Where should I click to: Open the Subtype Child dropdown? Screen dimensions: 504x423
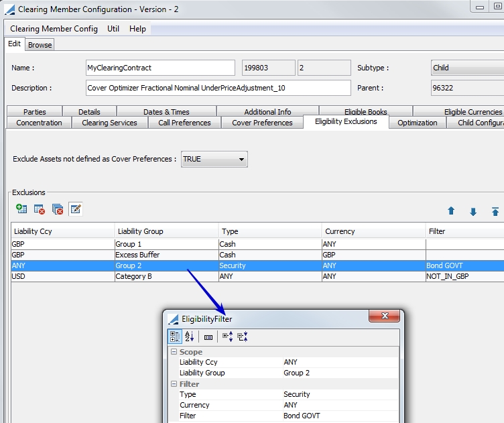coord(467,68)
